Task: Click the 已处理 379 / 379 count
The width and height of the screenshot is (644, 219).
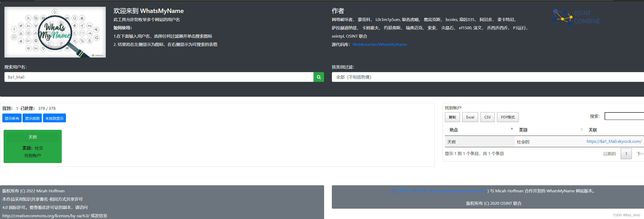Action: click(38, 108)
